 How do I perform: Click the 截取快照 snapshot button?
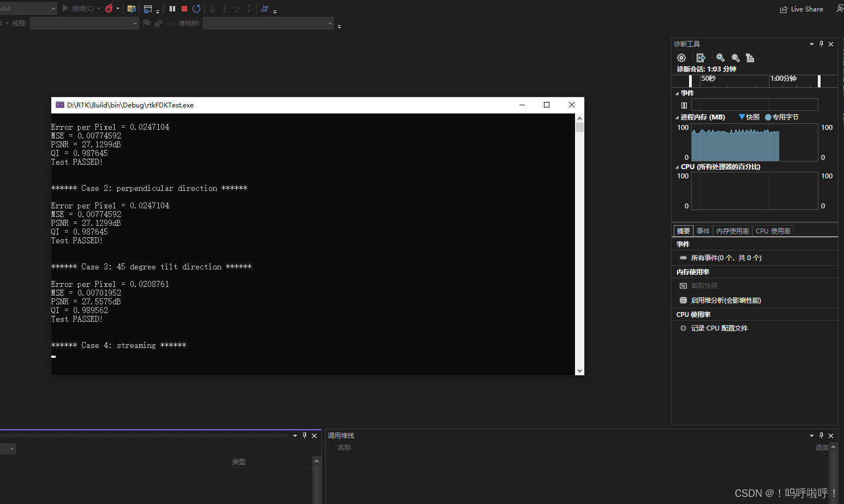click(699, 286)
